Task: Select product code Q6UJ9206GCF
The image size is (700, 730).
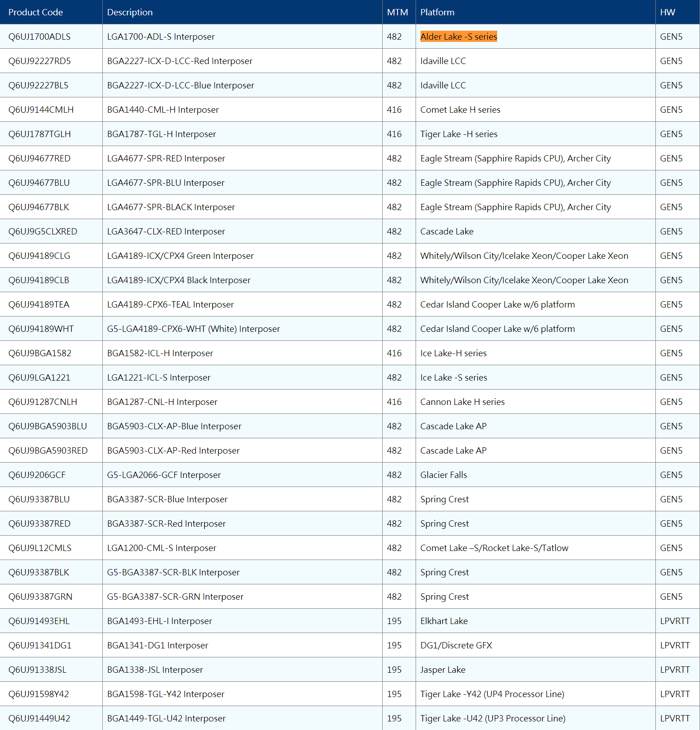Action: (x=37, y=475)
